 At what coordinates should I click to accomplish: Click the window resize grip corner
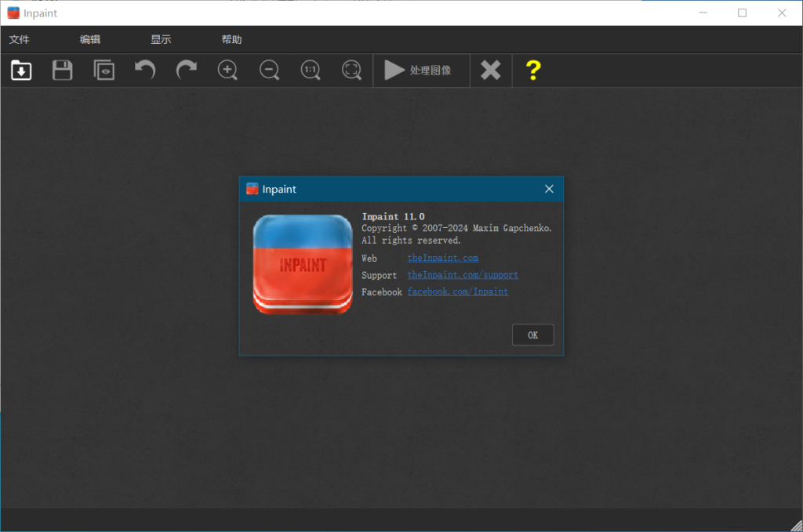[797, 526]
